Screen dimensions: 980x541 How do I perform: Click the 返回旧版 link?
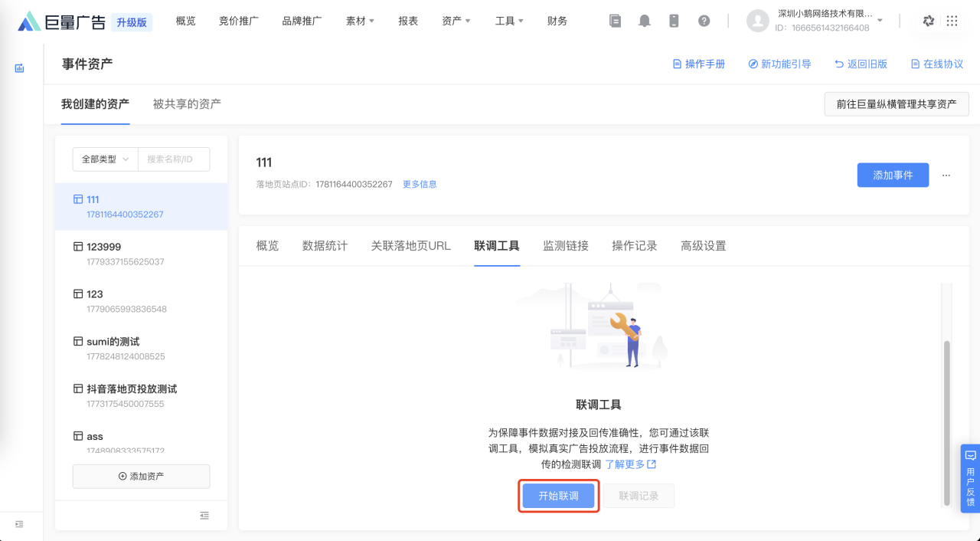[861, 64]
